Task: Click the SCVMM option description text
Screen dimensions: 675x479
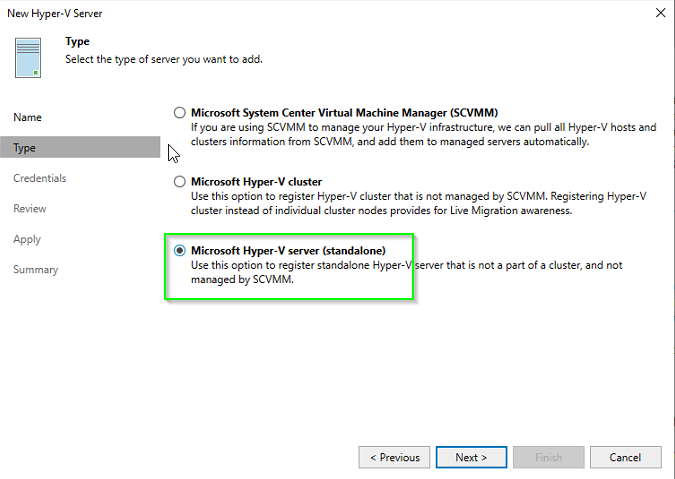Action: (x=424, y=134)
